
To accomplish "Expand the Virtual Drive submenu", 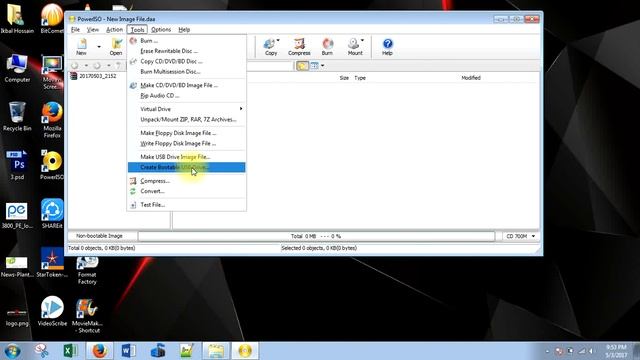I will 187,109.
